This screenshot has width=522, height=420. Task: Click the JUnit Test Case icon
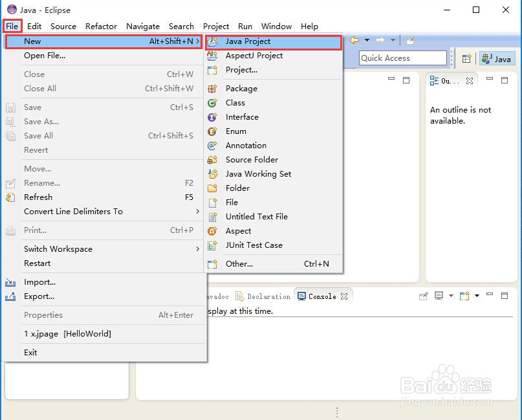212,245
